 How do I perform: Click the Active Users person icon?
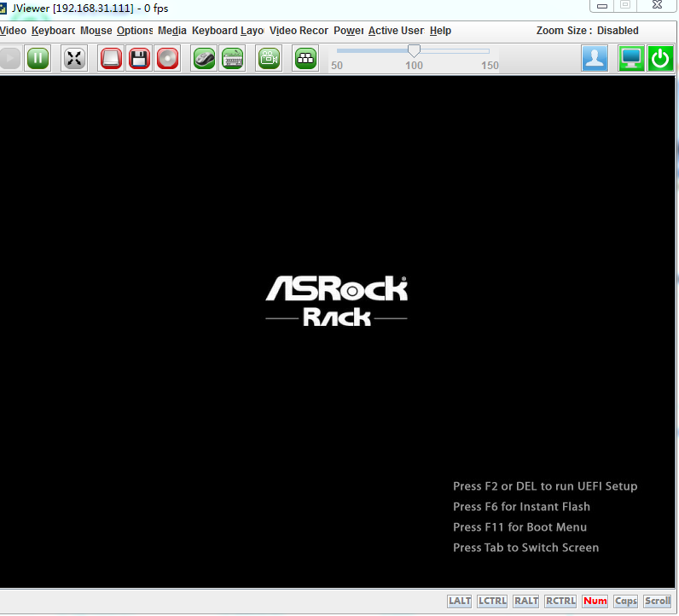(595, 58)
